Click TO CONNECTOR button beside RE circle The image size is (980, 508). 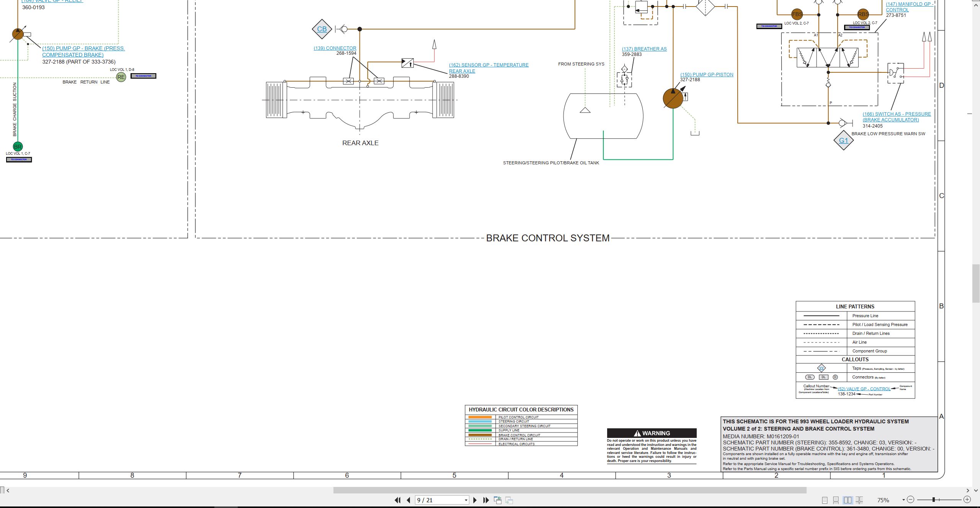tap(143, 76)
